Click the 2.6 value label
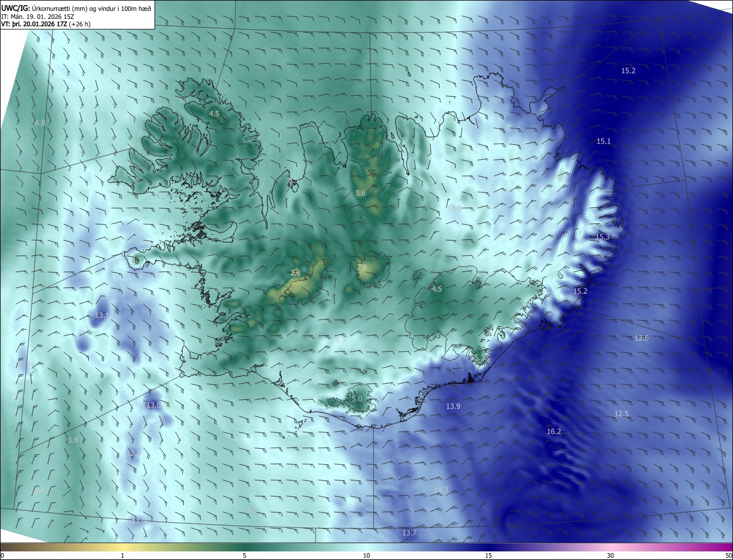Viewport: 733px width, 560px height. pyautogui.click(x=362, y=267)
